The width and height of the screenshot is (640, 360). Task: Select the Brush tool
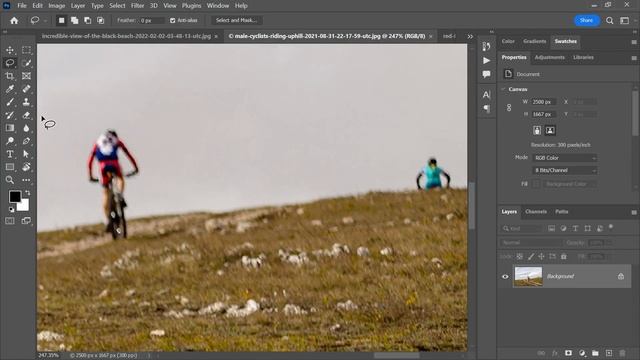pyautogui.click(x=10, y=102)
